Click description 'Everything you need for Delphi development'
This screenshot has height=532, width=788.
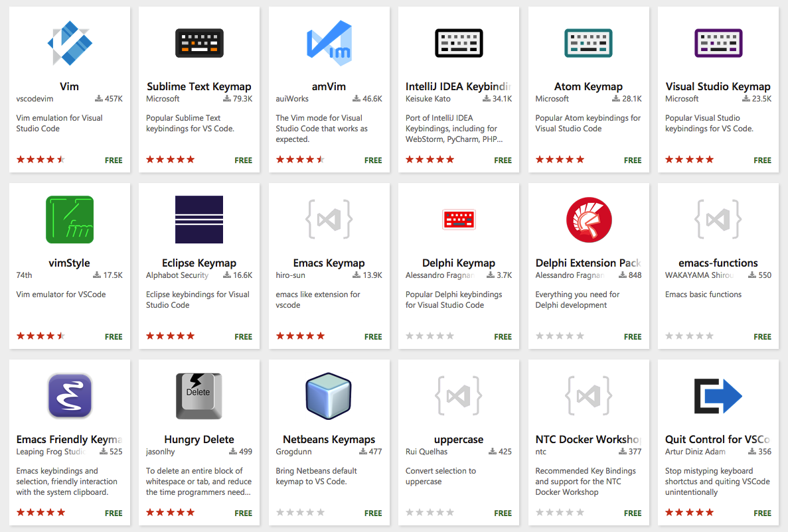[x=578, y=300]
